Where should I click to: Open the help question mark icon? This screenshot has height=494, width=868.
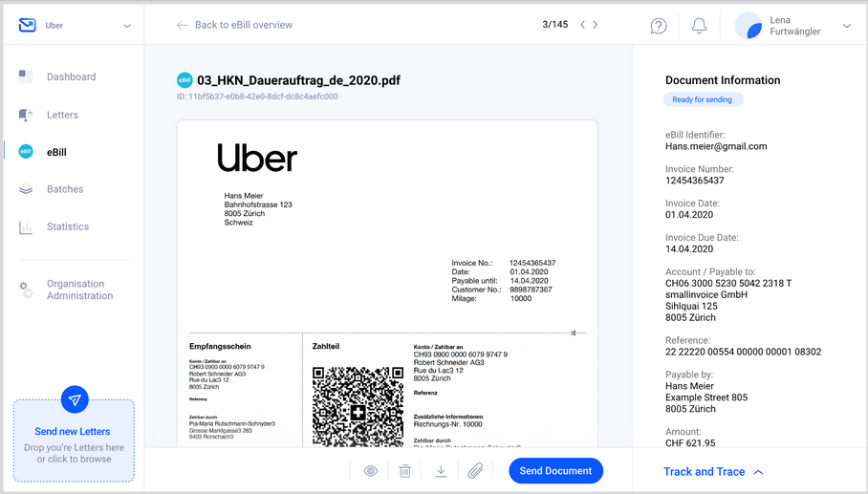[x=659, y=26]
